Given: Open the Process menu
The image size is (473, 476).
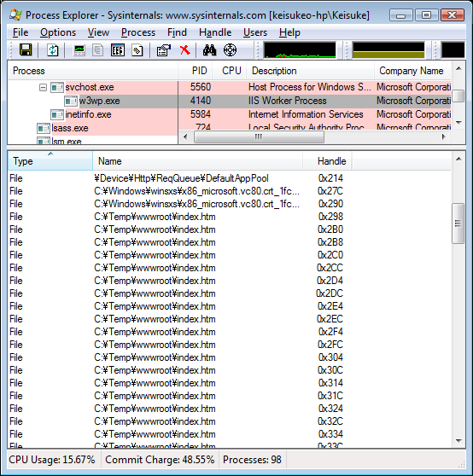Looking at the screenshot, I should click(x=138, y=32).
